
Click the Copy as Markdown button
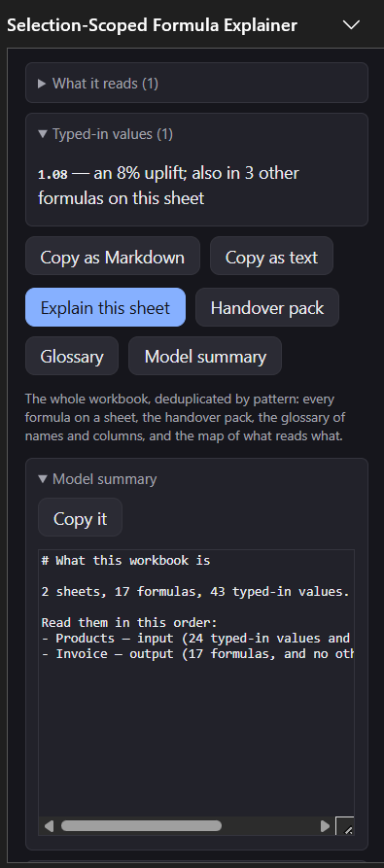(113, 256)
